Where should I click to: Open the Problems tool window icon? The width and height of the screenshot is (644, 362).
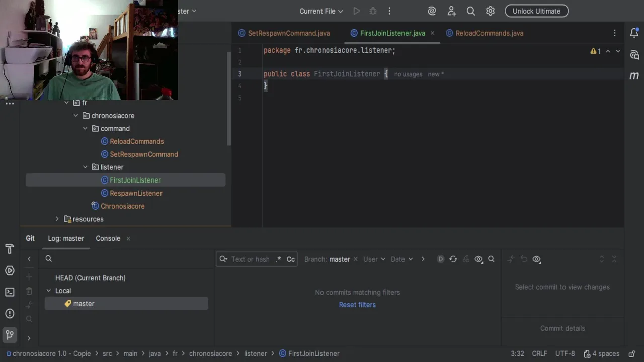pos(10,313)
